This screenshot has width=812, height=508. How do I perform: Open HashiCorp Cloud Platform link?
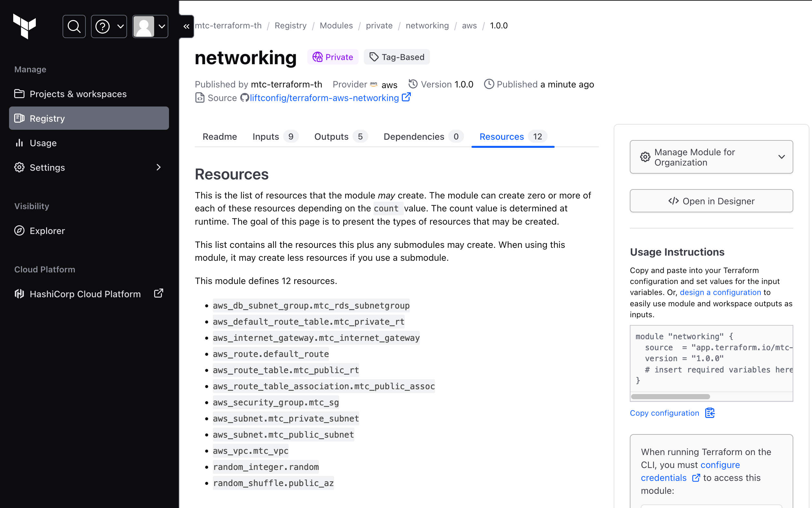89,294
